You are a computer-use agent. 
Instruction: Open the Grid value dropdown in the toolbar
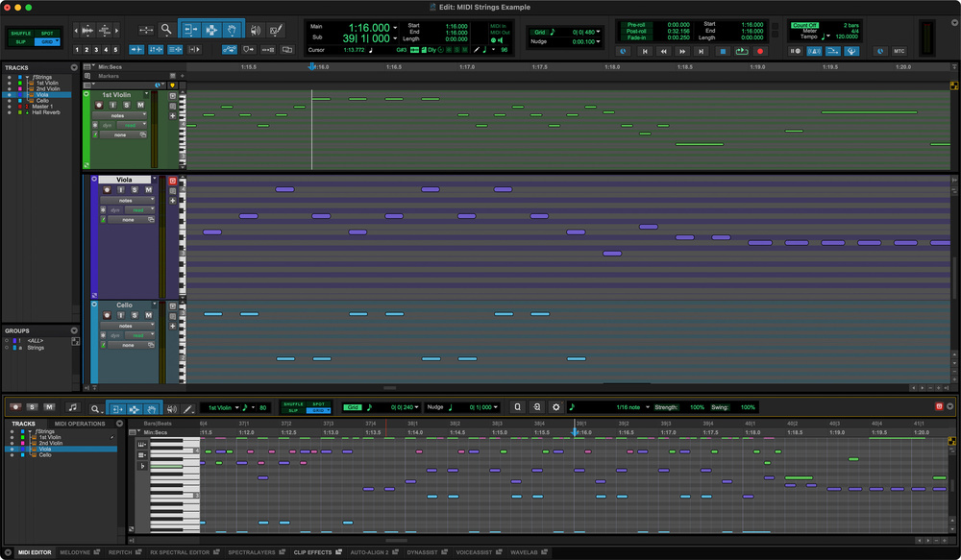pyautogui.click(x=598, y=32)
